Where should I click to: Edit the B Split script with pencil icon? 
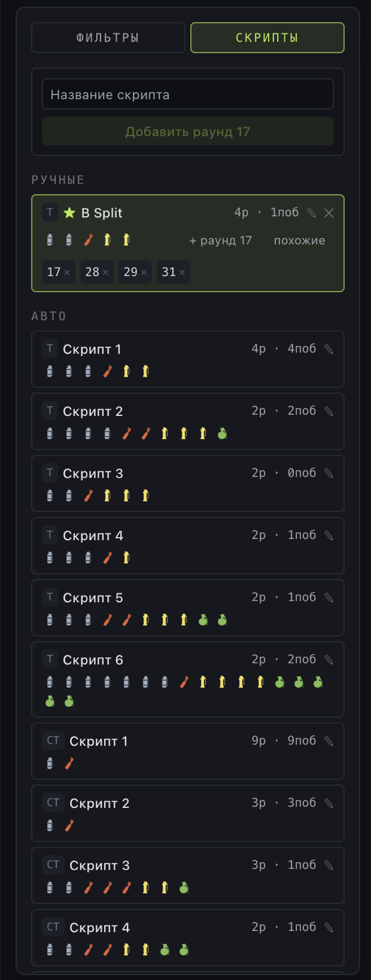click(x=312, y=213)
